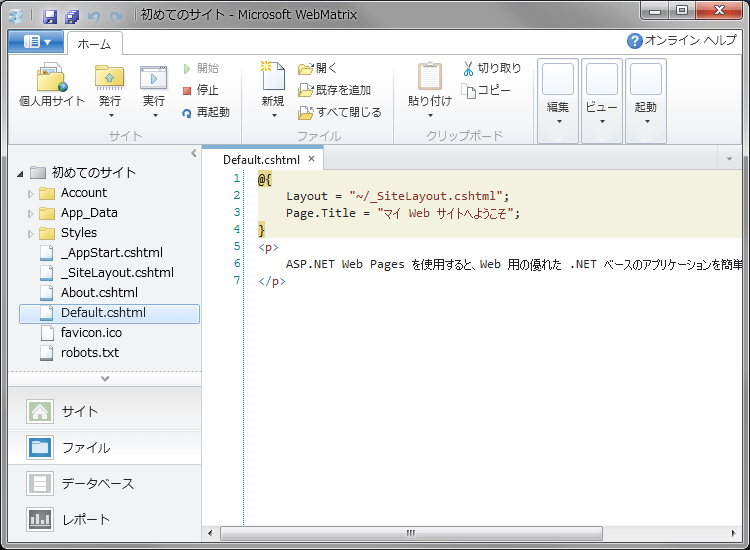This screenshot has height=550, width=750.
Task: Click the WebMatrix application icon in title bar
Action: tap(16, 16)
